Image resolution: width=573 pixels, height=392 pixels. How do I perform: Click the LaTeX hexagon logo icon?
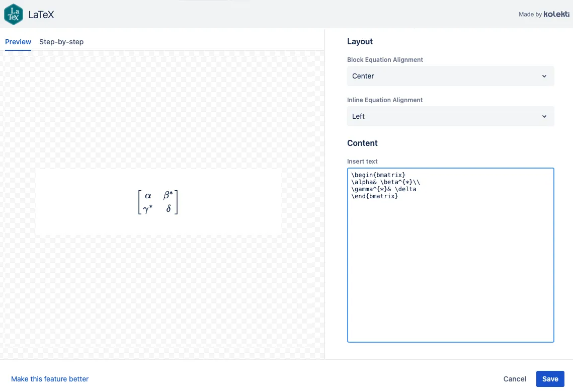coord(14,14)
